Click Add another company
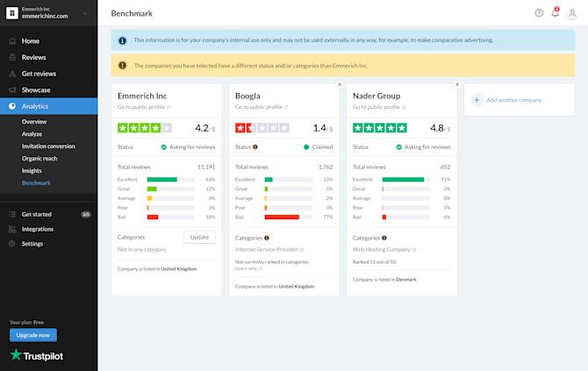Viewport: 588px width, 371px height. [x=513, y=100]
